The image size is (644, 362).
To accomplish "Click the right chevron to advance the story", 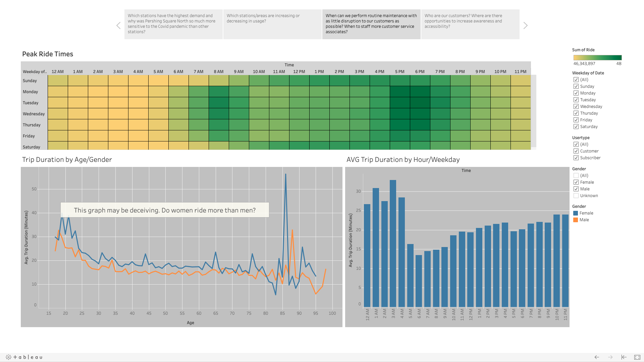I will click(526, 25).
